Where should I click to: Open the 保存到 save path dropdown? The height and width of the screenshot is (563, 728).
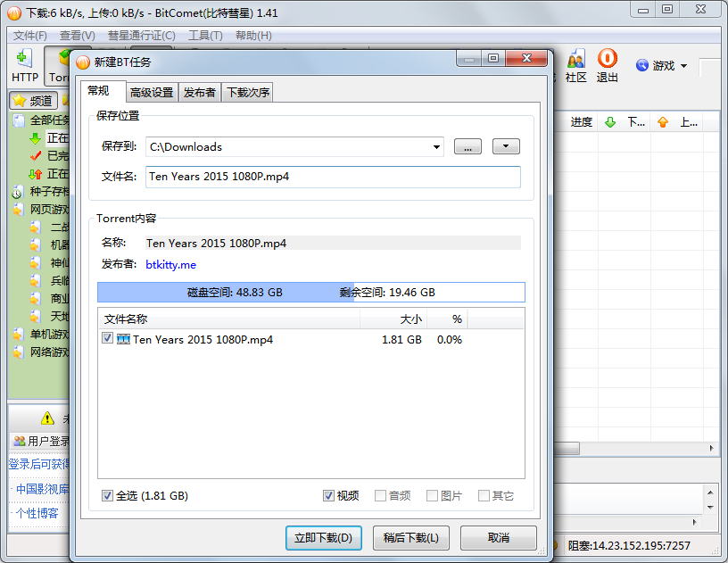click(x=436, y=147)
